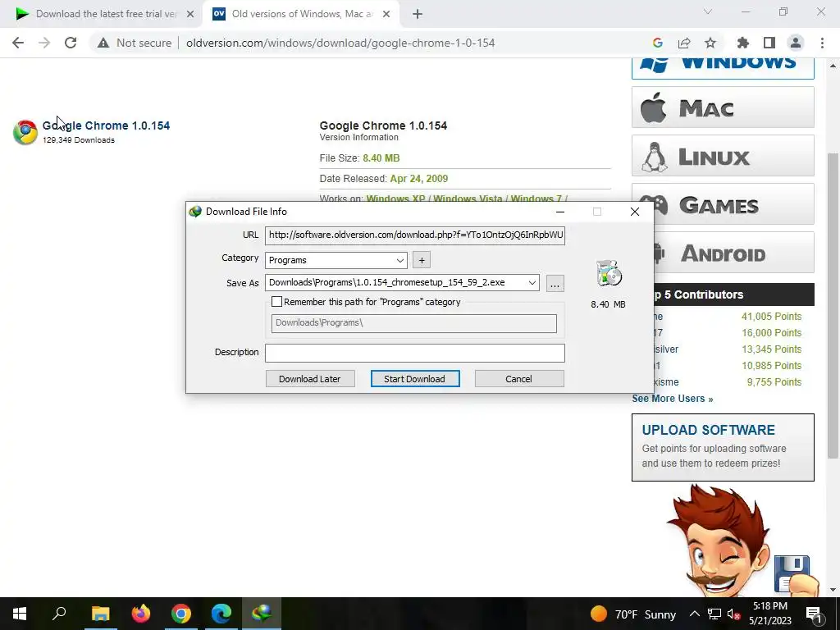840x630 pixels.
Task: Click the browser back arrow
Action: (x=18, y=43)
